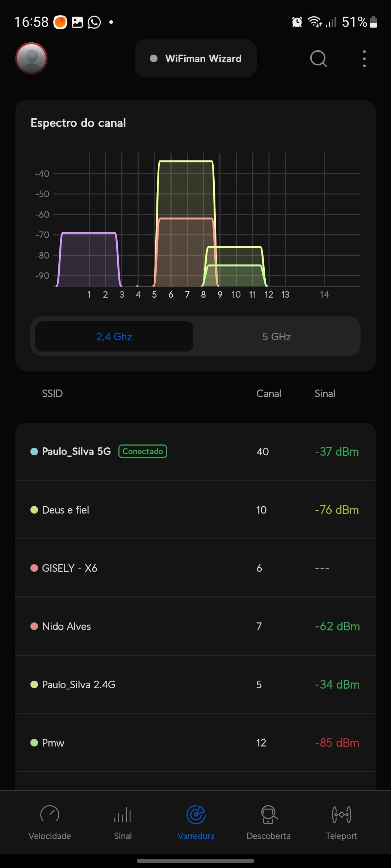Open the Paulo_Silva 5G network entry
This screenshot has height=868, width=391.
point(76,451)
